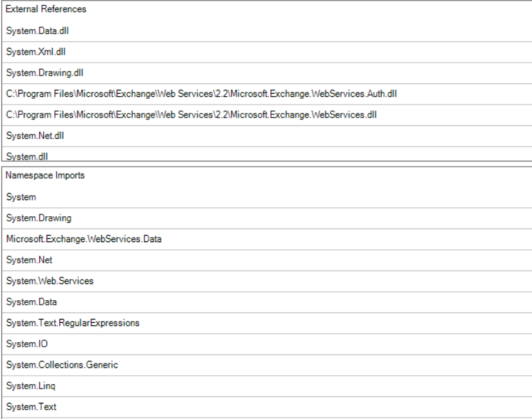
Task: Select the System.Text.RegularExpressions namespace import
Action: coord(267,323)
